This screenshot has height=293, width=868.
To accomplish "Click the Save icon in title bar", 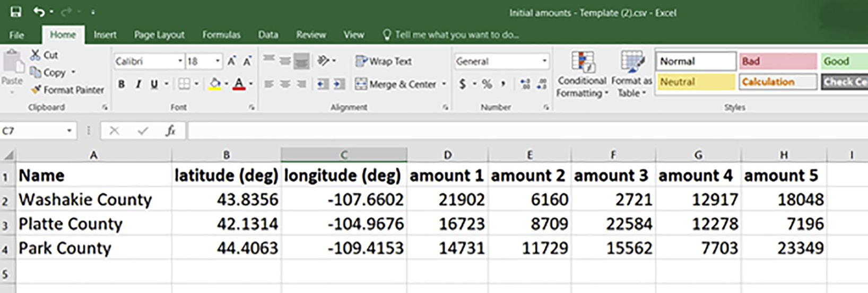I will point(16,12).
